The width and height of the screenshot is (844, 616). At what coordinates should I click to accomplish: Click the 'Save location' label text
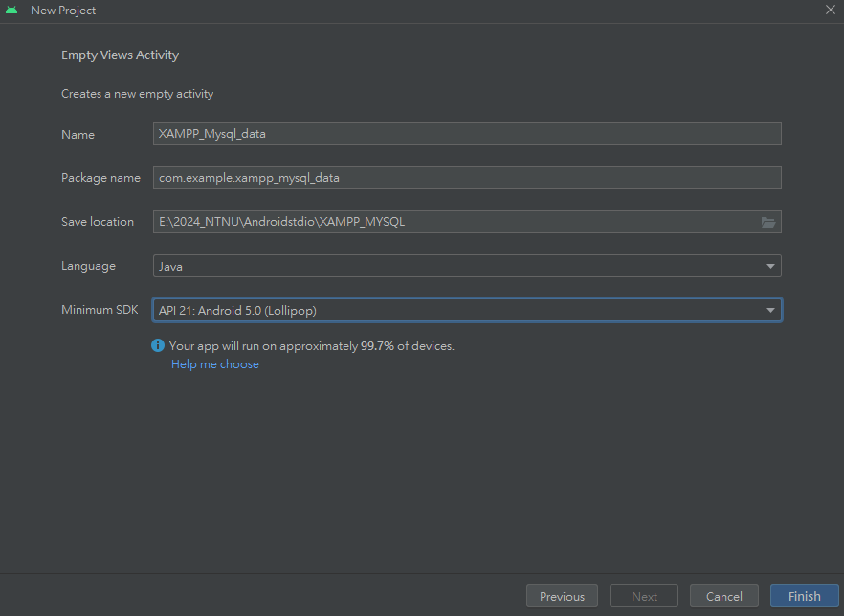[x=98, y=222]
